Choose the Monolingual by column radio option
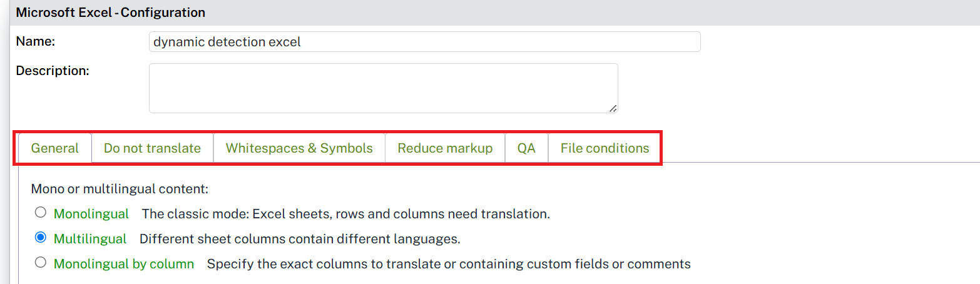Screen dimensions: 980x284 click(x=41, y=263)
